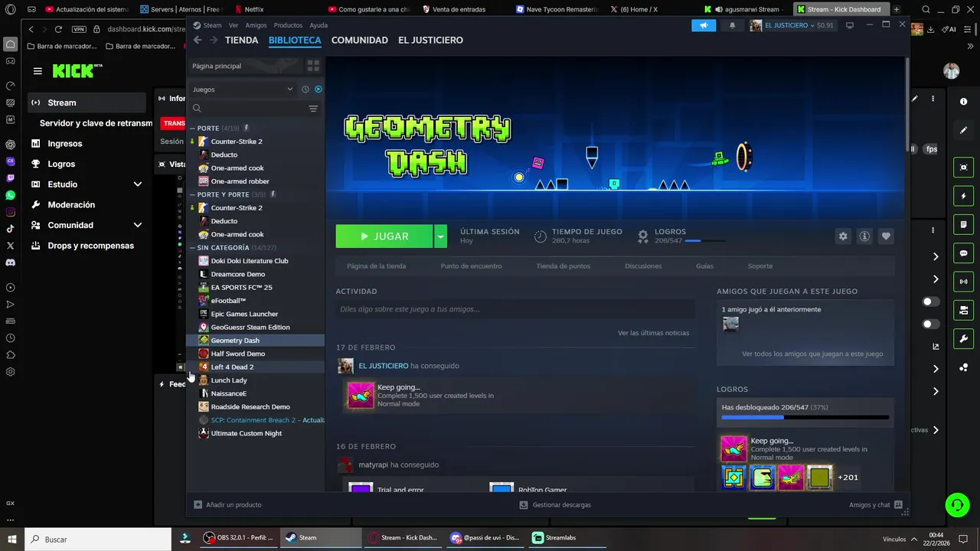980x551 pixels.
Task: Open Página de la tienda link
Action: [x=377, y=266]
